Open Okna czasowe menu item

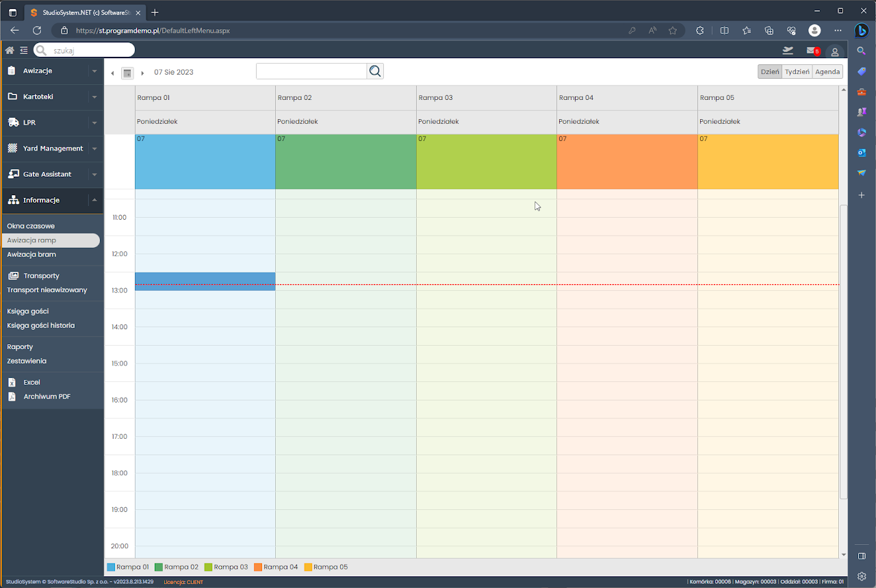31,226
